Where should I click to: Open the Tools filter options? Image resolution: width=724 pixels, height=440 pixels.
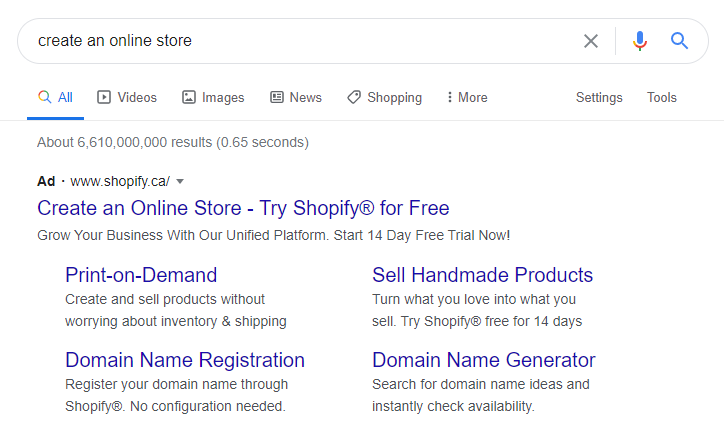pos(662,97)
